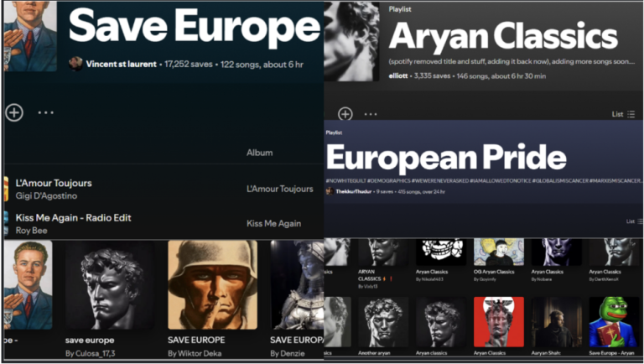Open the helmeted-soldier cover by Wiktor Deka

tap(213, 285)
